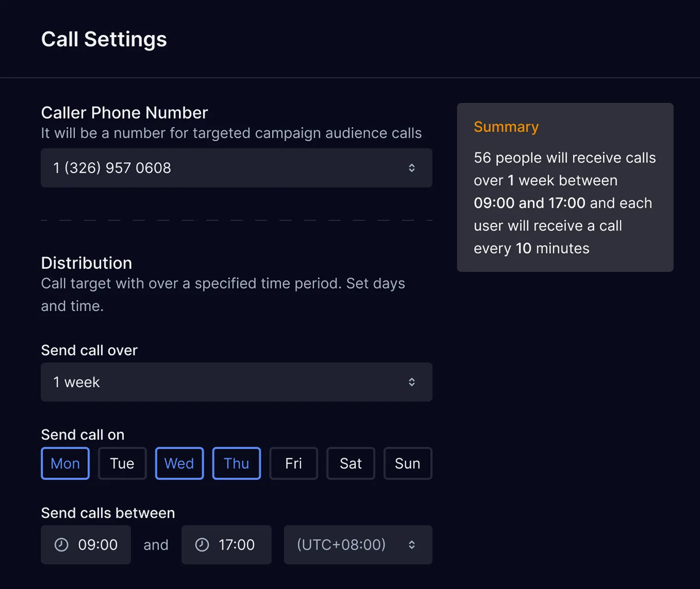Click the clock icon beside 09:00

click(x=61, y=545)
